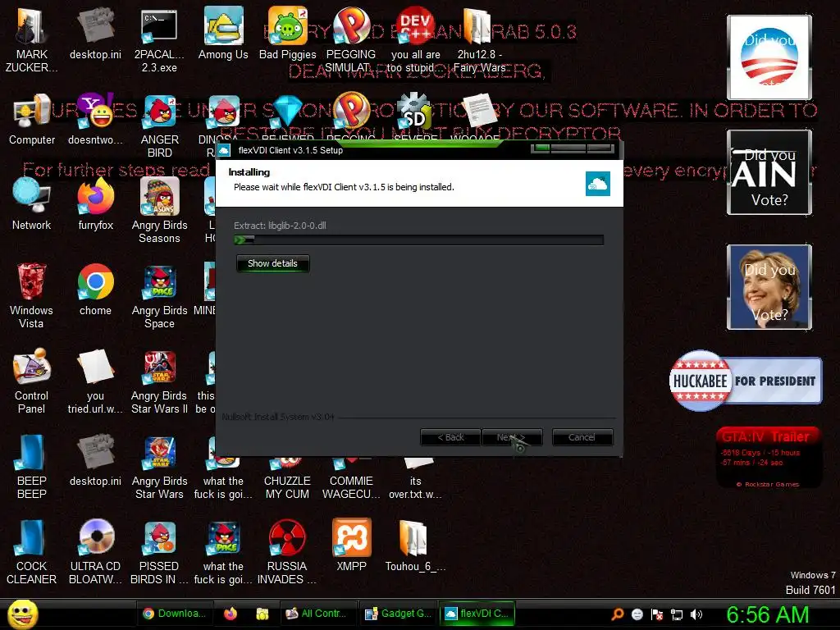Click the Obama 'Did you vote' gadget
The image size is (840, 630).
[x=769, y=57]
